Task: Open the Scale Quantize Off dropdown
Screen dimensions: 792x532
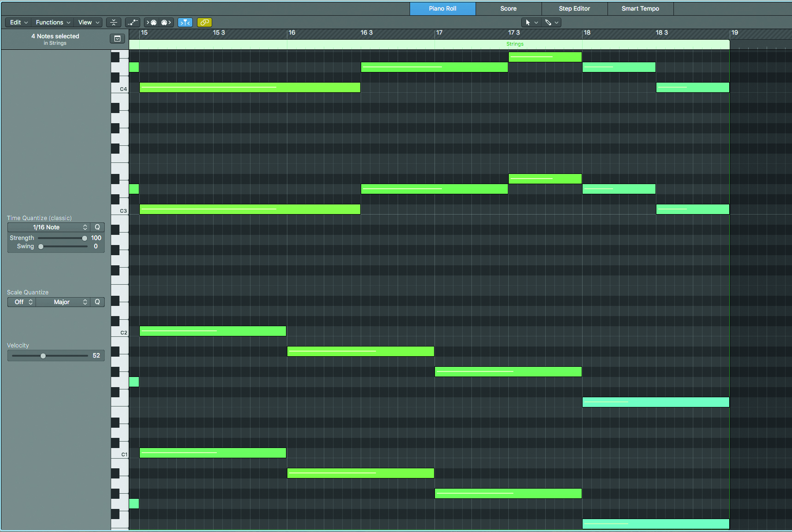Action: (21, 302)
